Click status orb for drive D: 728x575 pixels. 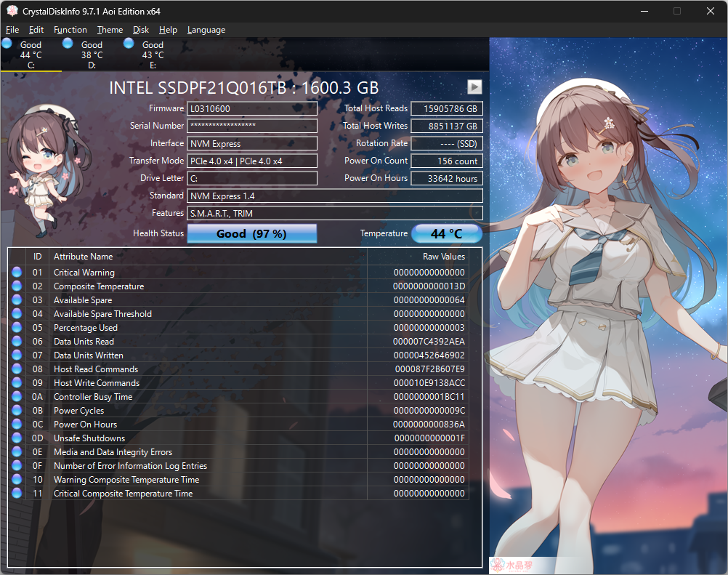(x=68, y=43)
